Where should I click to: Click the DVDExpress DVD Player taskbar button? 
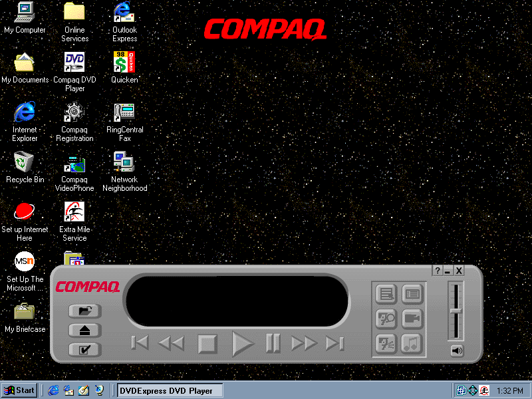click(170, 390)
